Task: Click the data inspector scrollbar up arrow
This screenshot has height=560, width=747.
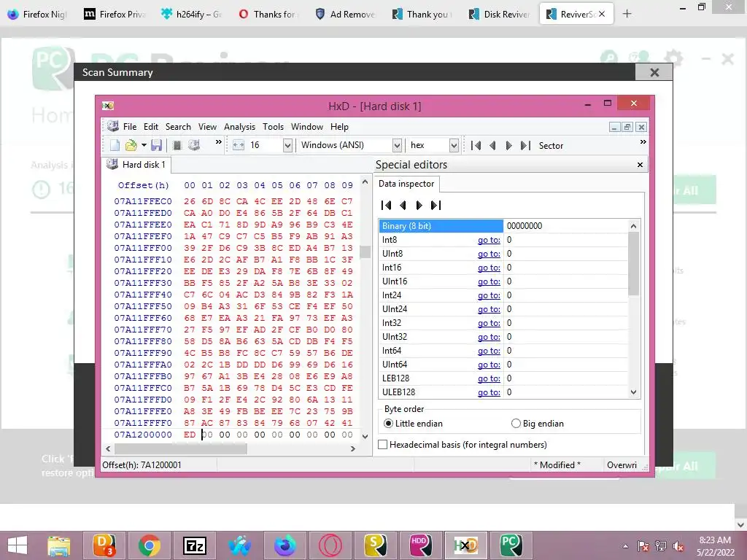Action: [634, 226]
